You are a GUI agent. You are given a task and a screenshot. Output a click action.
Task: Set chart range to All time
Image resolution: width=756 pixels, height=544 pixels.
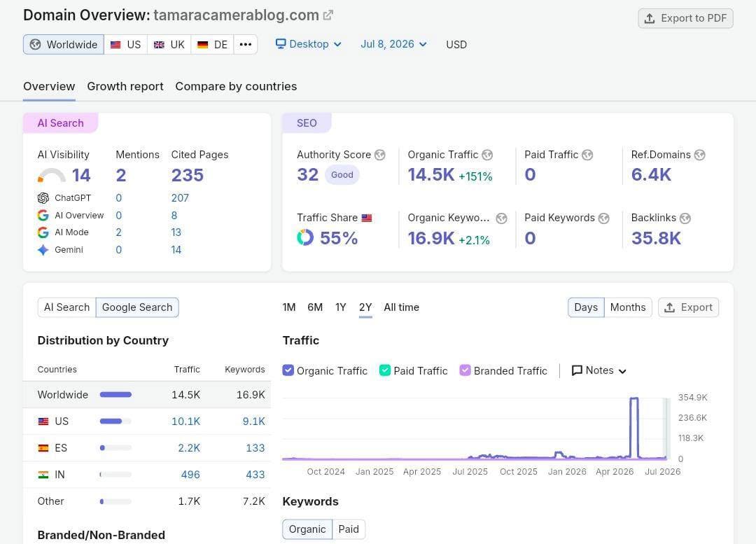[x=402, y=307]
